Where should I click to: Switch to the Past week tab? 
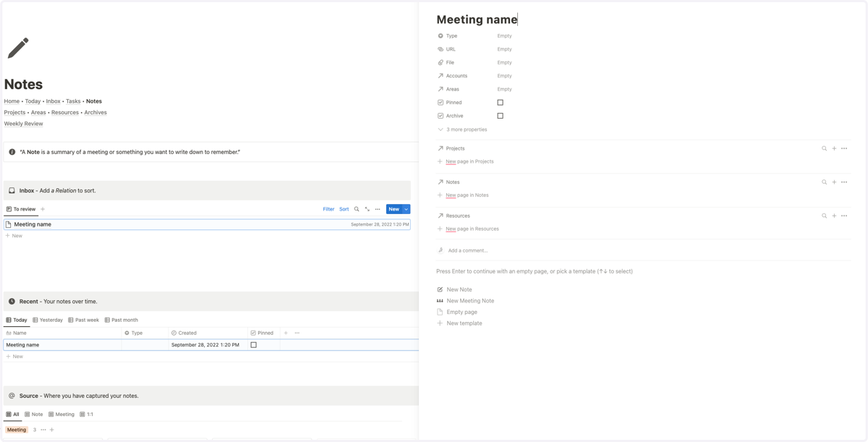83,320
